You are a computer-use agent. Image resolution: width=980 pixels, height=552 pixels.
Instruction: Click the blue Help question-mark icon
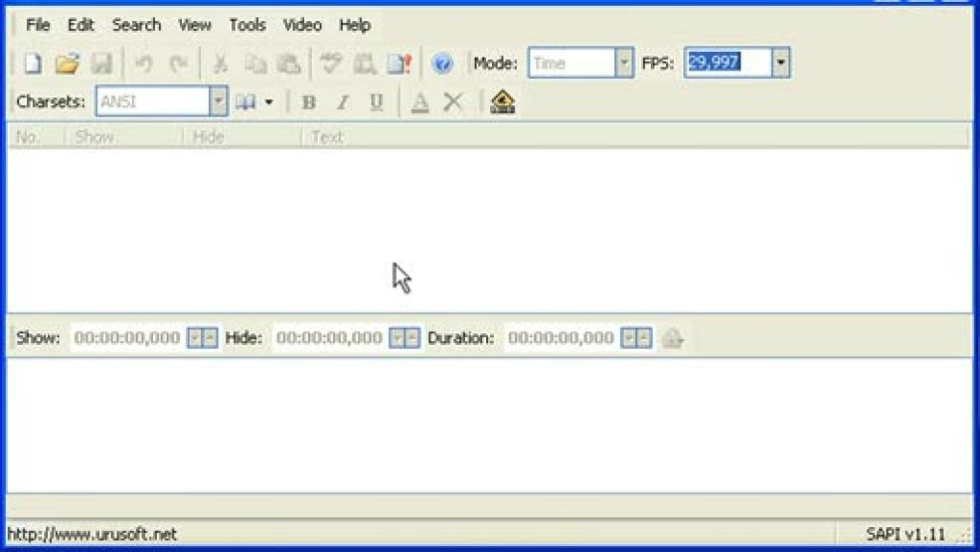442,64
